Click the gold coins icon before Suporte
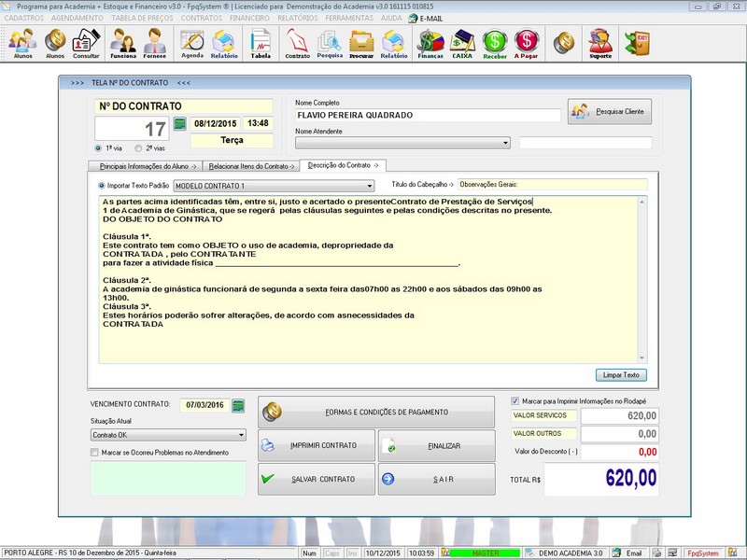The height and width of the screenshot is (560, 747). [564, 43]
